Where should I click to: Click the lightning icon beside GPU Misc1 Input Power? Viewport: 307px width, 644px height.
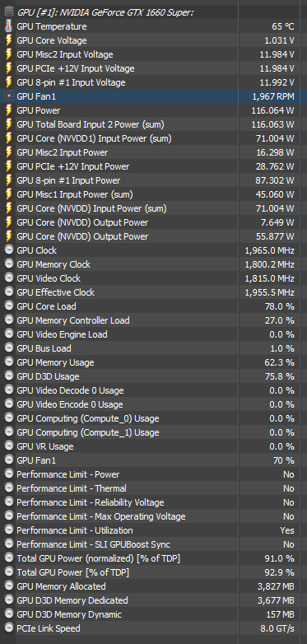tap(8, 194)
